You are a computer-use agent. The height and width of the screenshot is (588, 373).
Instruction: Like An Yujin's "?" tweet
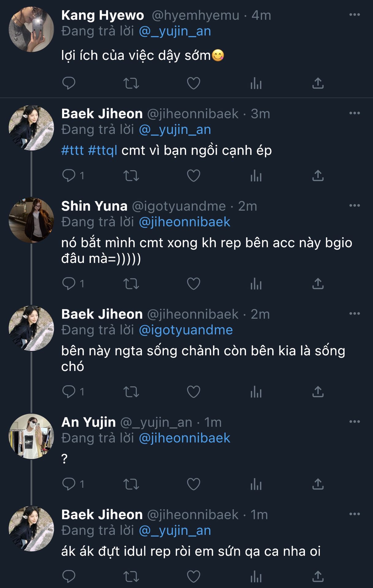(194, 484)
